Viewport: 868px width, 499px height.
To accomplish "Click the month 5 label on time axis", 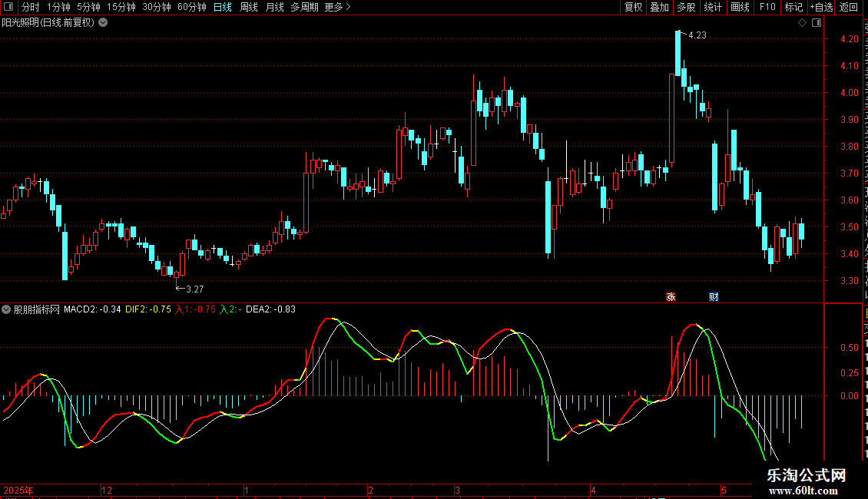I will [724, 490].
